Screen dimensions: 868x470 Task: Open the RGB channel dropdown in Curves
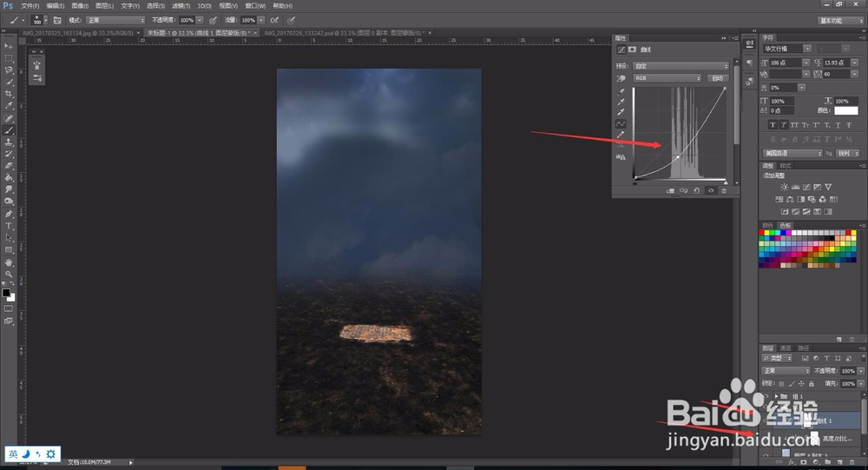[x=667, y=78]
